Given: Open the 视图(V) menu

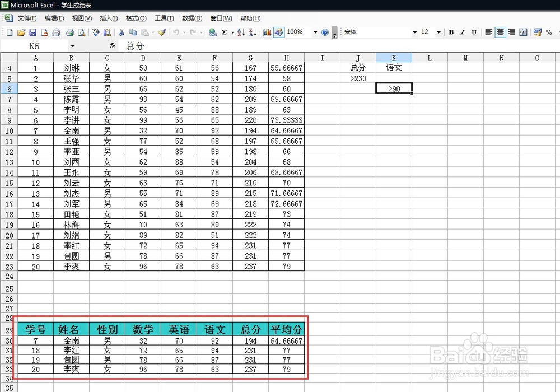Looking at the screenshot, I should (x=82, y=18).
